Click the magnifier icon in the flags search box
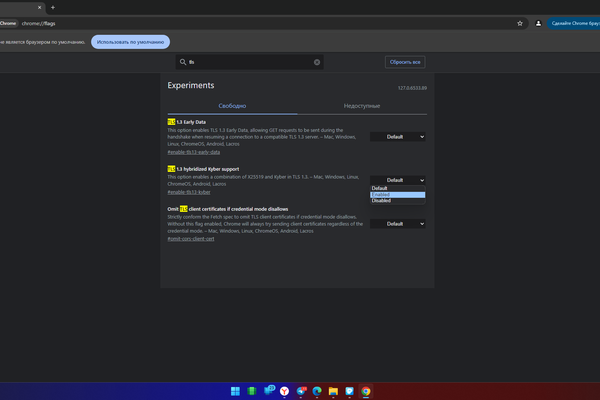 click(183, 62)
